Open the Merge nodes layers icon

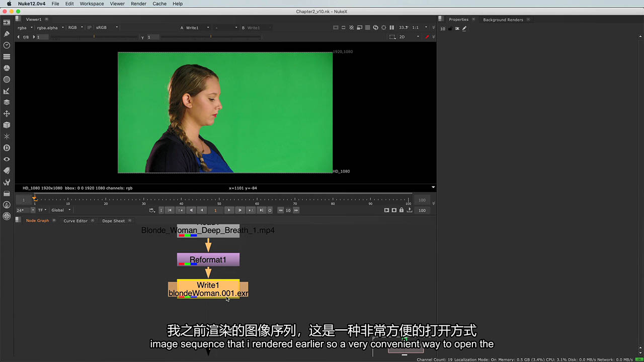pos(7,102)
